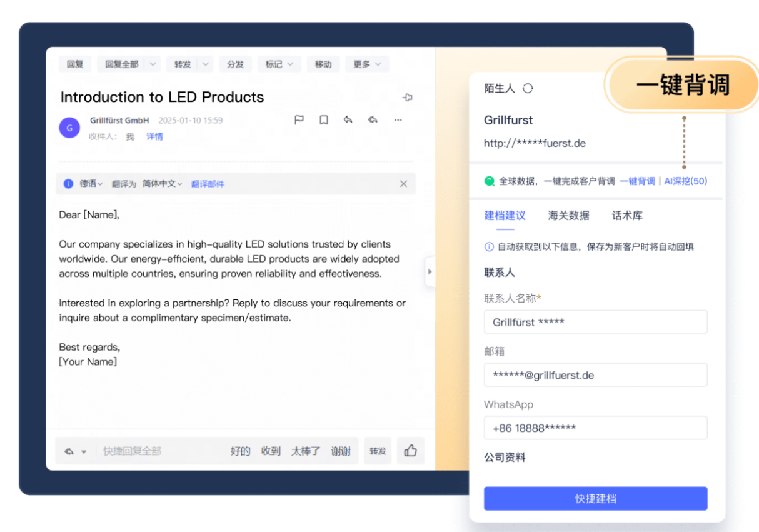The width and height of the screenshot is (759, 532).
Task: Click the company name Grillfurst in the side panel
Action: pyautogui.click(x=508, y=120)
